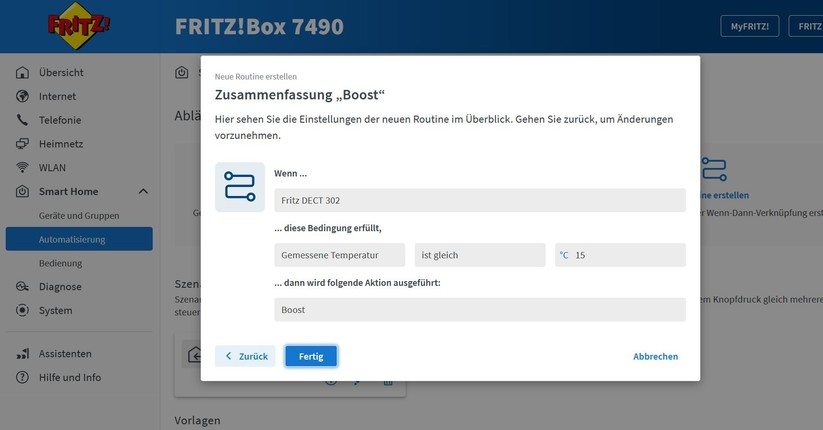This screenshot has height=430, width=823.
Task: Click the Diagnose icon
Action: [x=22, y=286]
